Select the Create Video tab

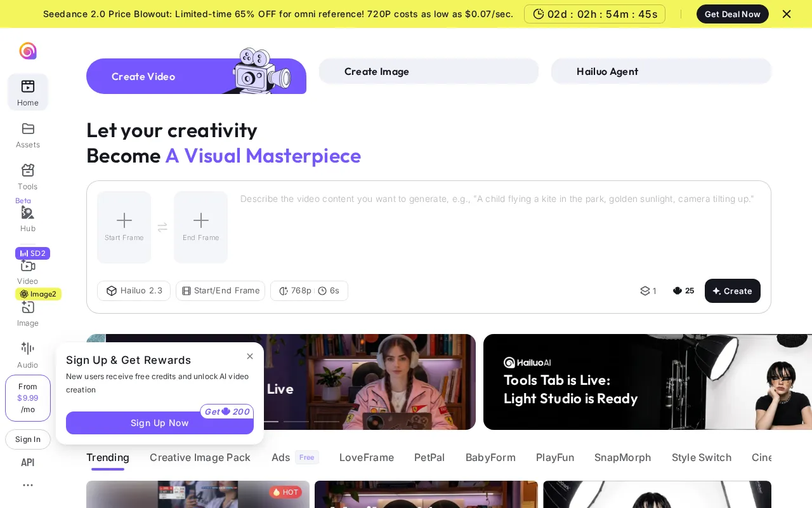[x=196, y=76]
